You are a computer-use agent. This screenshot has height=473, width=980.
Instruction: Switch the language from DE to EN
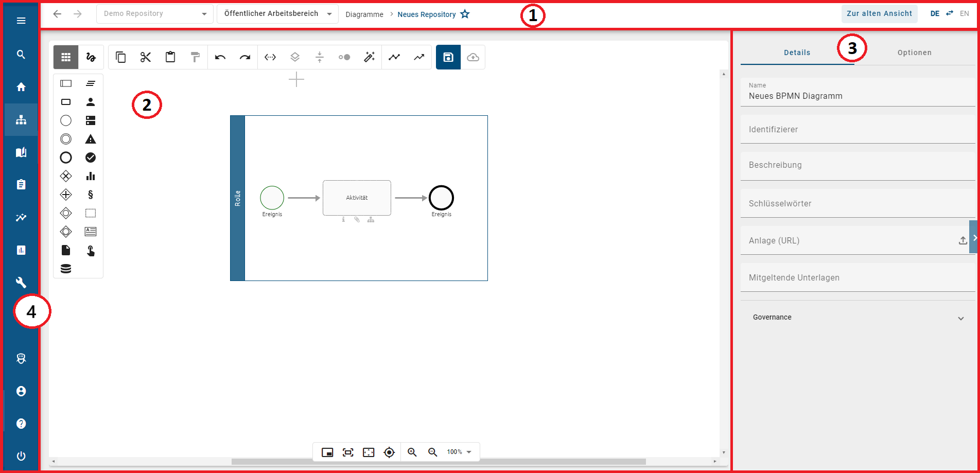[x=965, y=13]
